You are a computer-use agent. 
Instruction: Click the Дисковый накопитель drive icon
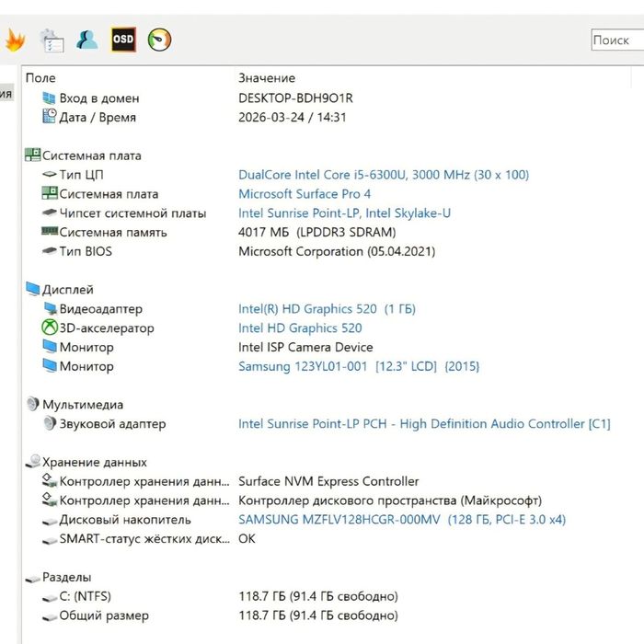(50, 522)
